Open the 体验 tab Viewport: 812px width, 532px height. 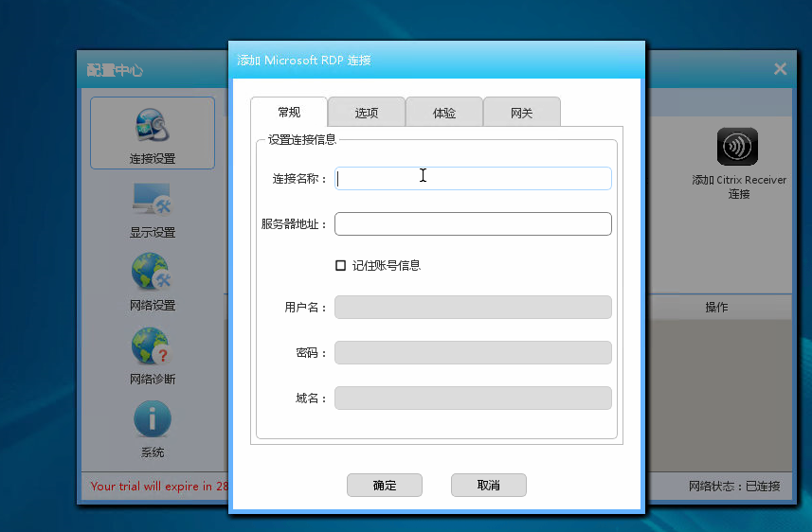pyautogui.click(x=444, y=114)
